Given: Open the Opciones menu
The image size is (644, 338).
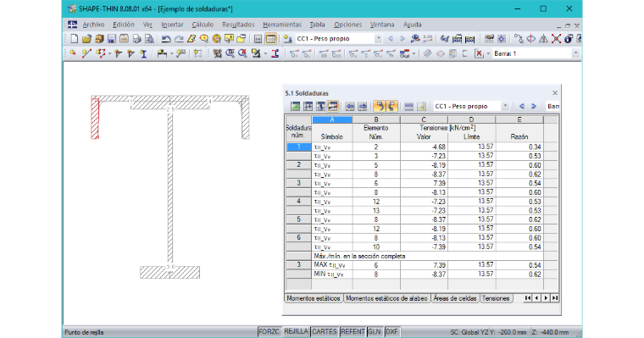Looking at the screenshot, I should coord(348,25).
